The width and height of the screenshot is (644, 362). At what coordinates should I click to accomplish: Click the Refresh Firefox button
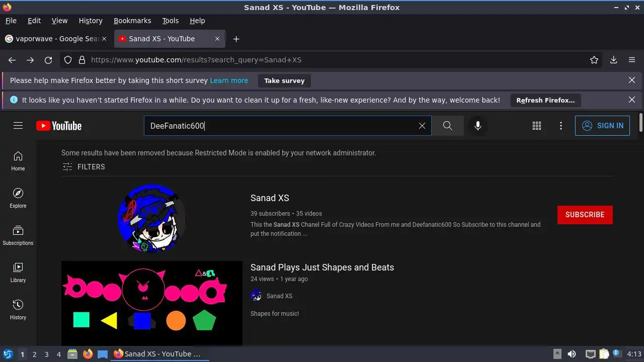pyautogui.click(x=545, y=100)
